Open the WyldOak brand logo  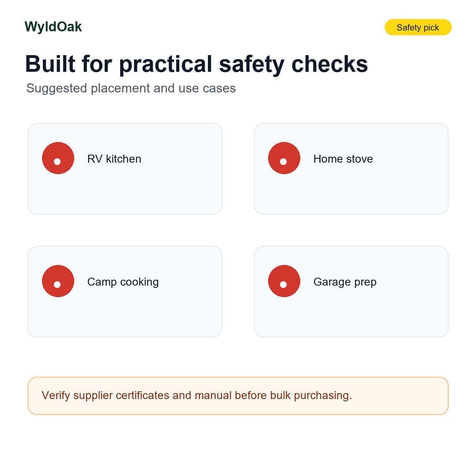click(53, 27)
